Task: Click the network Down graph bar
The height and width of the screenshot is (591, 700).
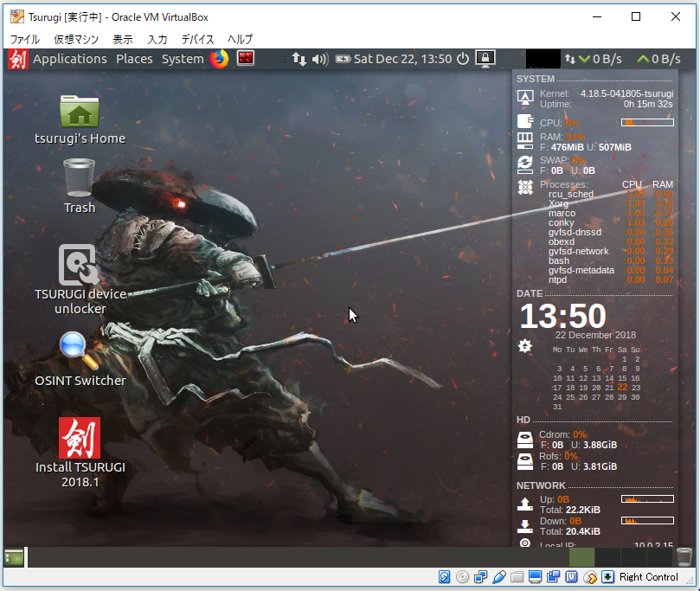Action: (x=647, y=520)
